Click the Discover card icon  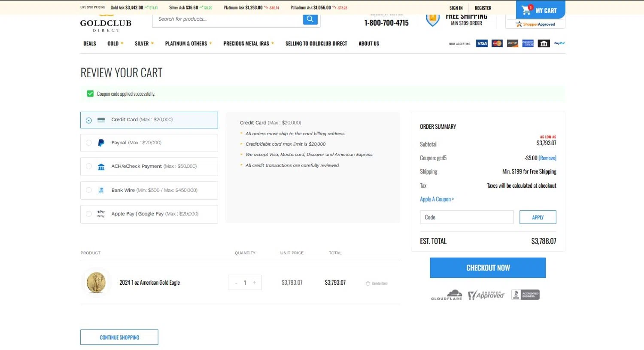(513, 43)
